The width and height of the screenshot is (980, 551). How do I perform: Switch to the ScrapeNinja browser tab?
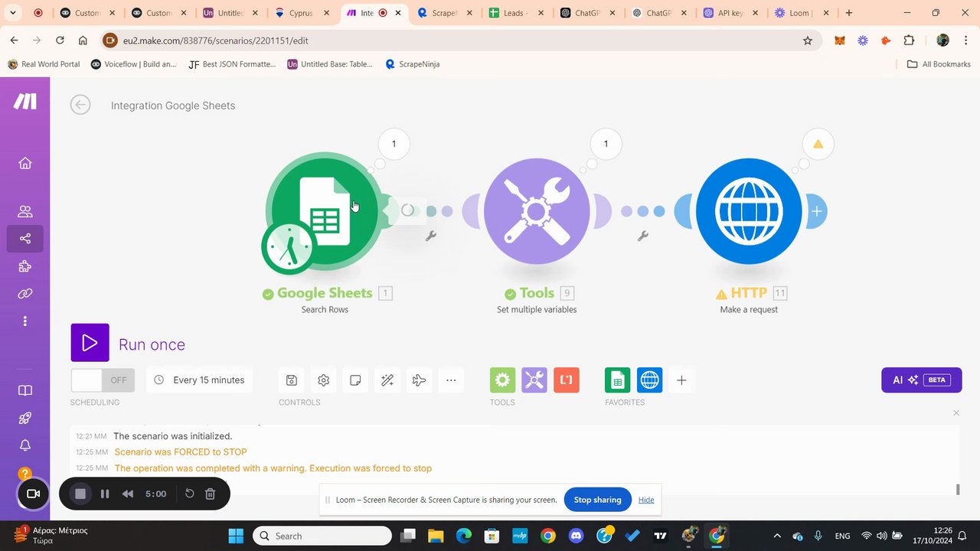coord(444,13)
